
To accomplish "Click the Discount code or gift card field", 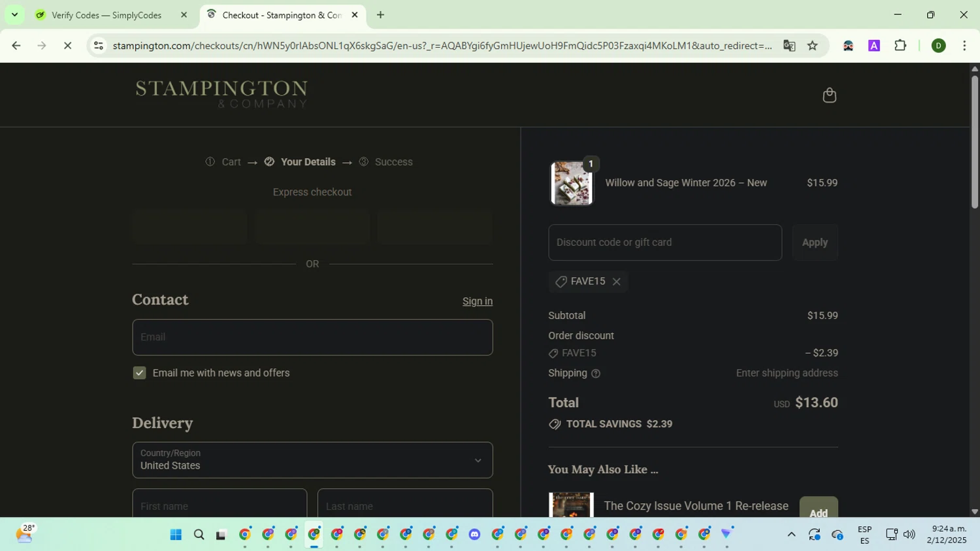I will click(x=665, y=242).
